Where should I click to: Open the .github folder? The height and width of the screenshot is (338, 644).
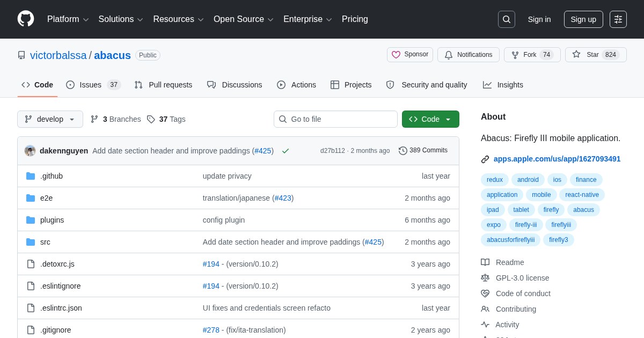click(x=52, y=176)
